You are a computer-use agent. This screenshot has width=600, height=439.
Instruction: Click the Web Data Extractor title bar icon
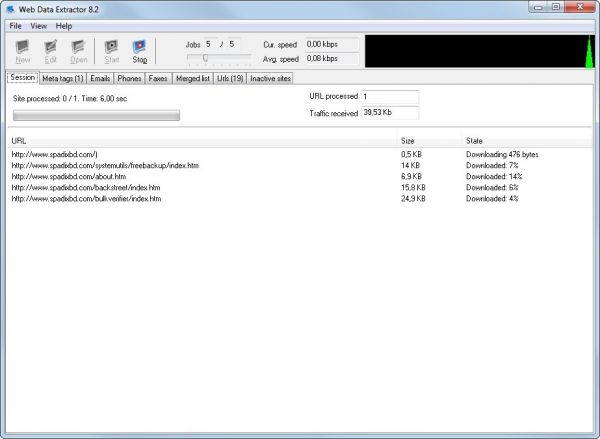click(x=10, y=9)
